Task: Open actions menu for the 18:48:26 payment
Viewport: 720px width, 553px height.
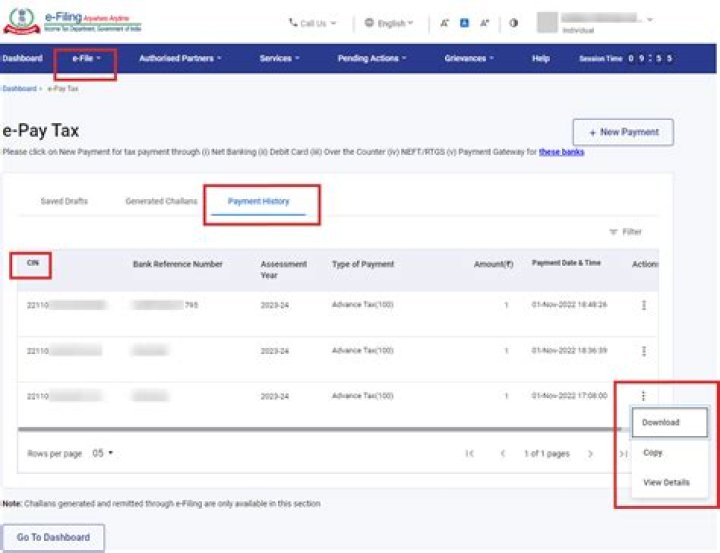Action: tap(644, 305)
